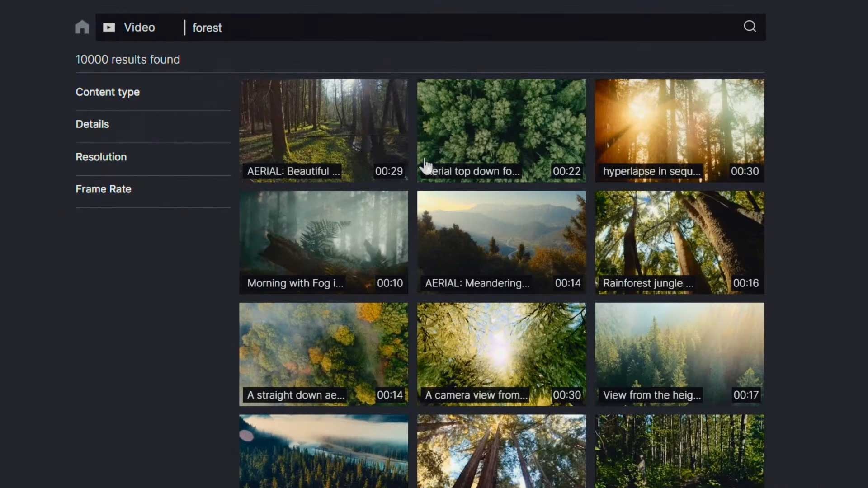Click the search magnifier icon

coord(749,26)
